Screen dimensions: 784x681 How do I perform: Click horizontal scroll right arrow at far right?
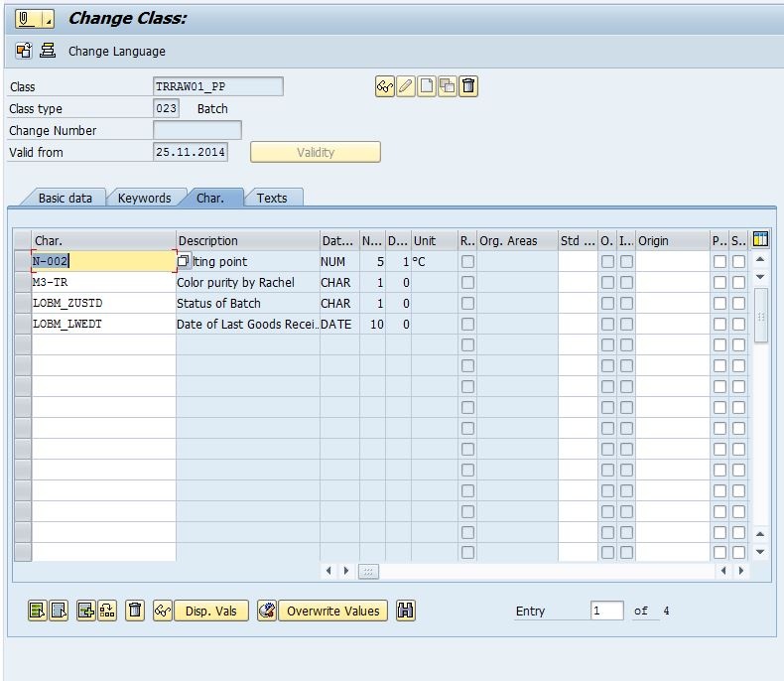pyautogui.click(x=741, y=571)
